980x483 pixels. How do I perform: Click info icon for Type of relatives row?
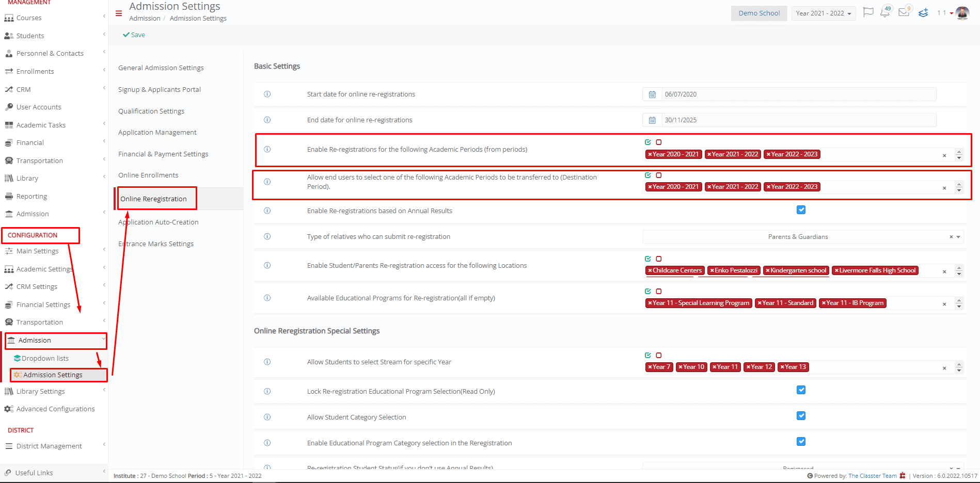(x=267, y=236)
